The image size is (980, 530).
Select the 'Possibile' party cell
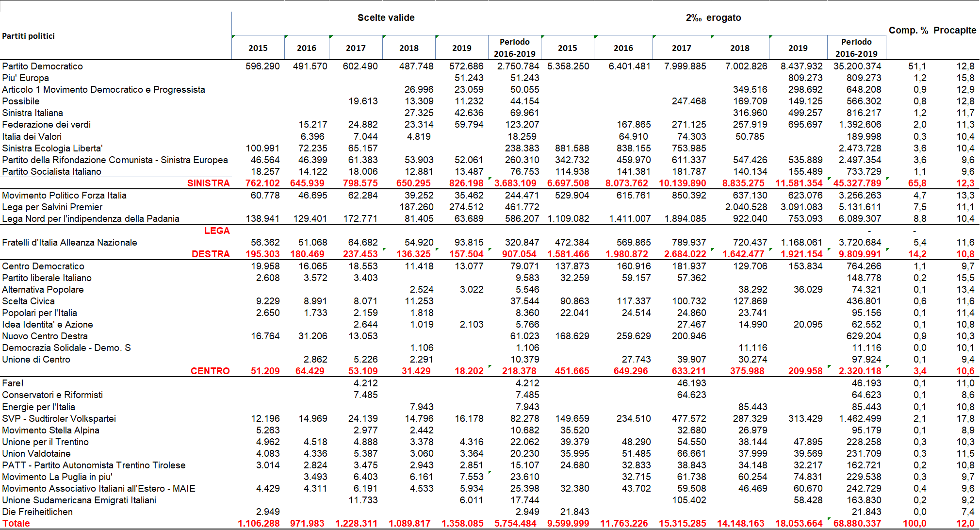coord(21,101)
